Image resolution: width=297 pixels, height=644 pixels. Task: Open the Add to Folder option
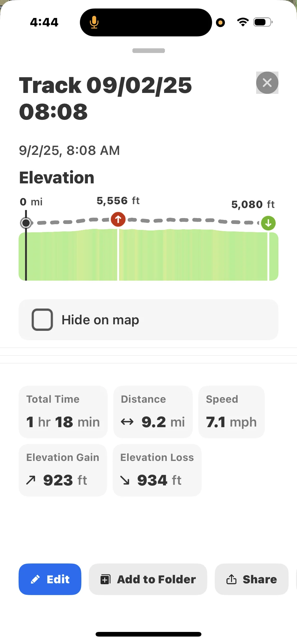coord(148,579)
